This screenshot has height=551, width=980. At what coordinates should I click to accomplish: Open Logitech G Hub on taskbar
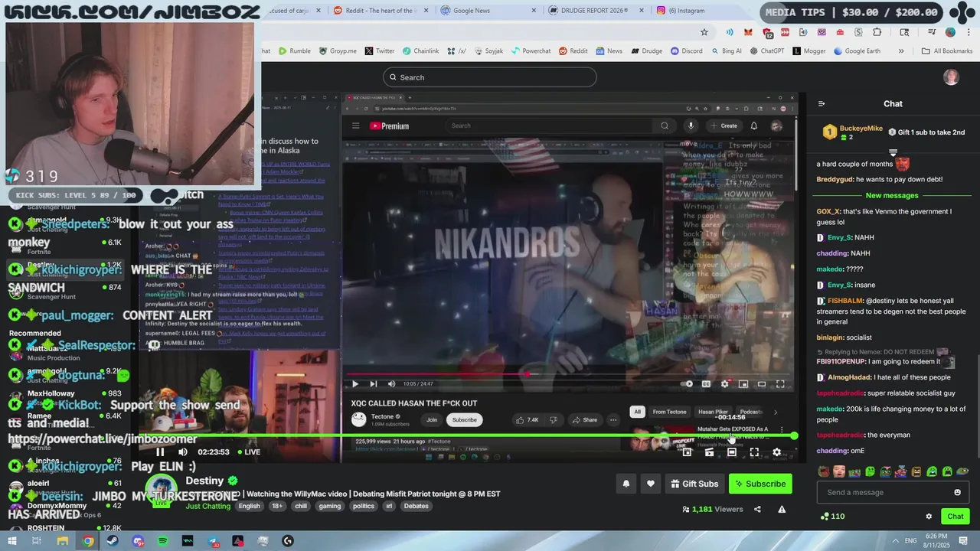[x=288, y=541]
